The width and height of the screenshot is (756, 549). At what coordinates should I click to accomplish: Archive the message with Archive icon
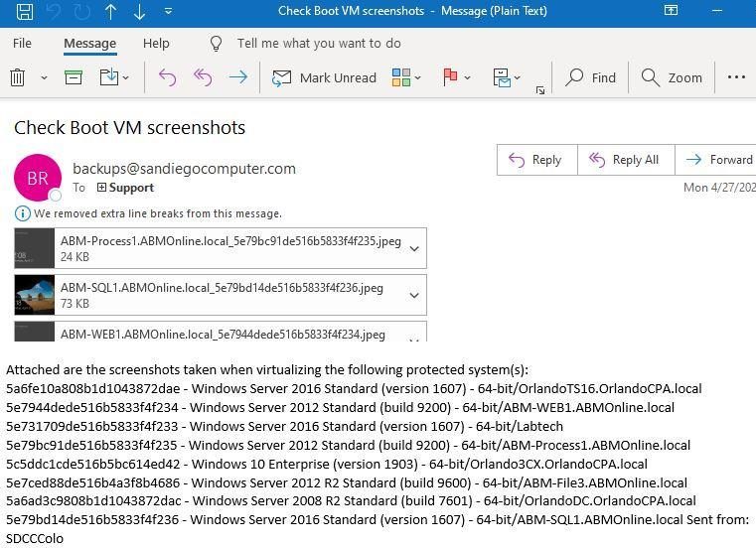tap(74, 77)
